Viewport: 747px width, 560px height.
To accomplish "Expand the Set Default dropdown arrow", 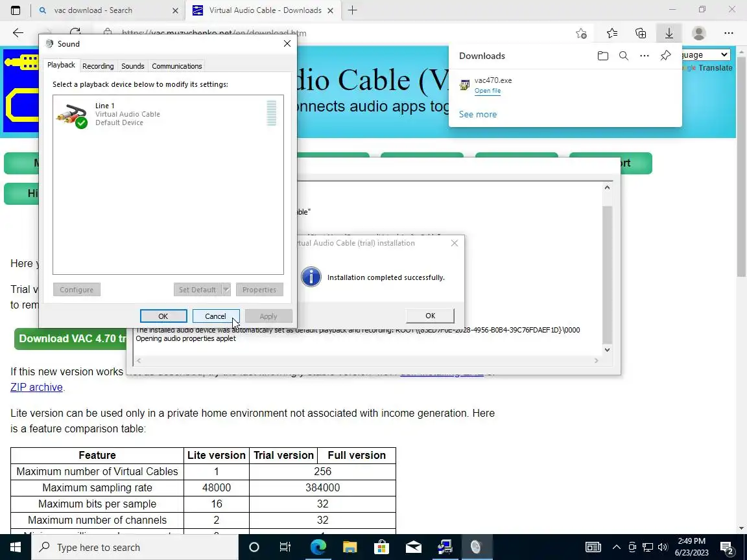I will [226, 290].
